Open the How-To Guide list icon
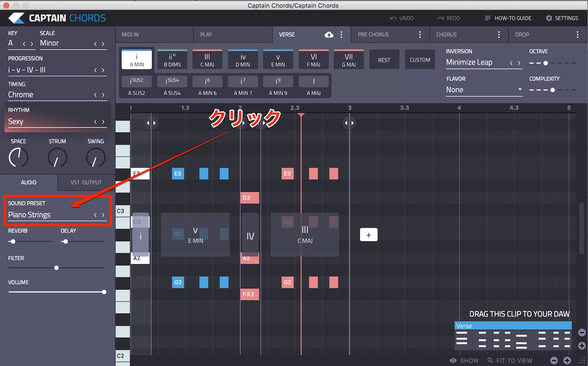 (x=487, y=18)
